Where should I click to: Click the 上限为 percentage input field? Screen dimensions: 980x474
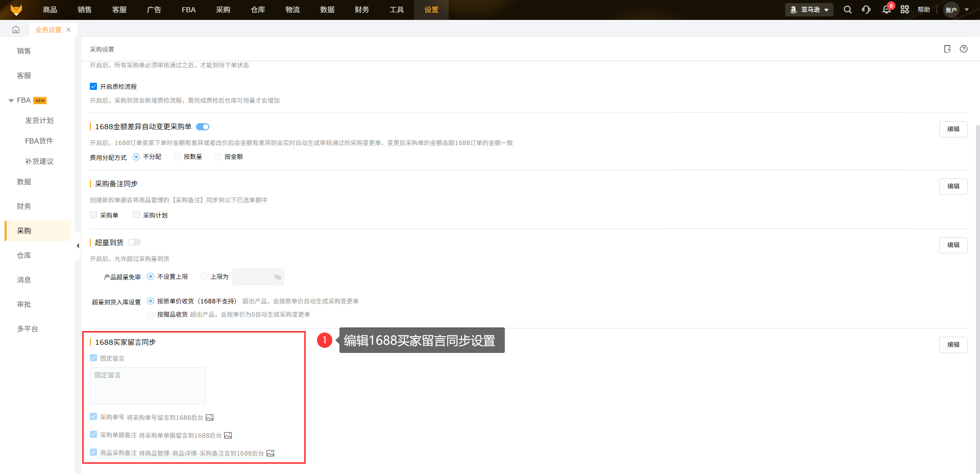click(x=258, y=277)
